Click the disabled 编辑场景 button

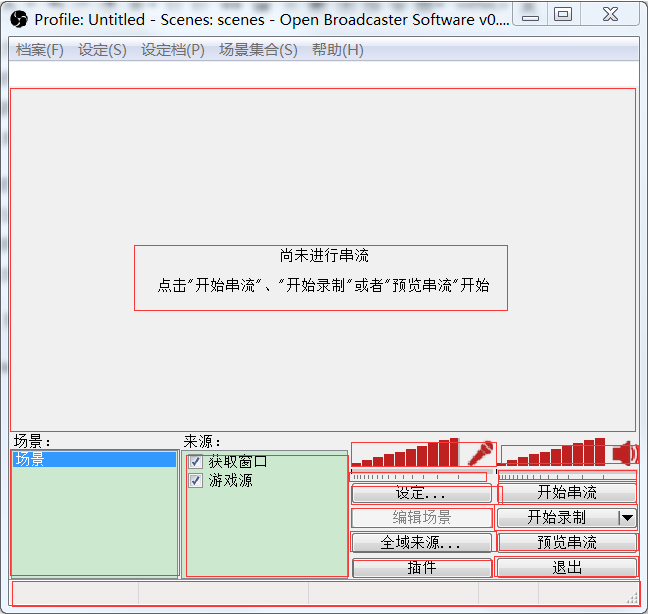pyautogui.click(x=422, y=517)
